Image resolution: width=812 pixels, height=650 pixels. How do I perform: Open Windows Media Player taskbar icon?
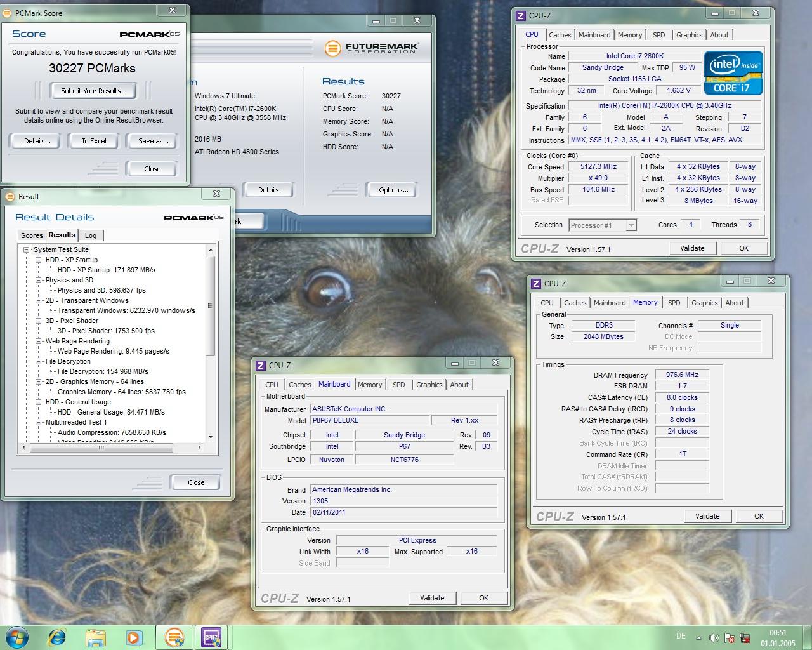click(x=134, y=637)
